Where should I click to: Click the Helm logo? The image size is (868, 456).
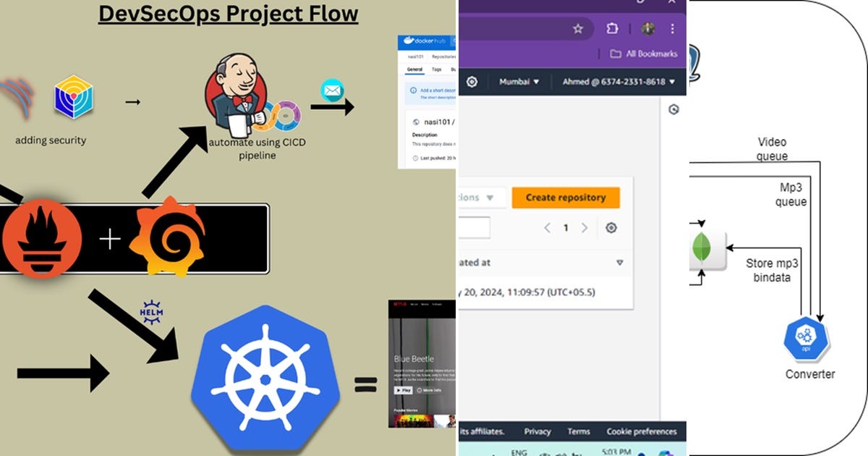click(x=153, y=312)
